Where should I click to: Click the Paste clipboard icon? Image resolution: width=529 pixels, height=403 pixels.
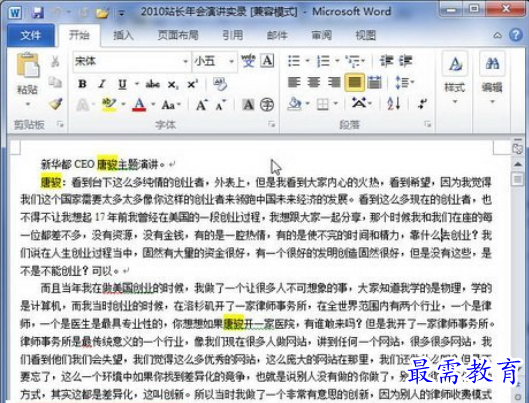tap(28, 65)
